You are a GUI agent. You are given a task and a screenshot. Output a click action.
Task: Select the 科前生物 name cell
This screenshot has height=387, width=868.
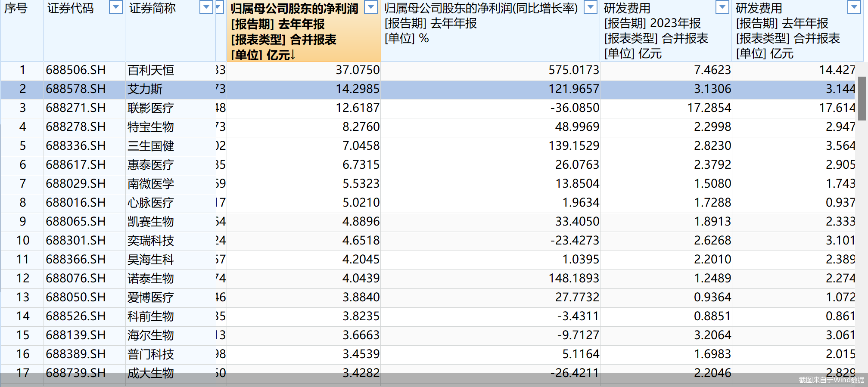tap(151, 316)
